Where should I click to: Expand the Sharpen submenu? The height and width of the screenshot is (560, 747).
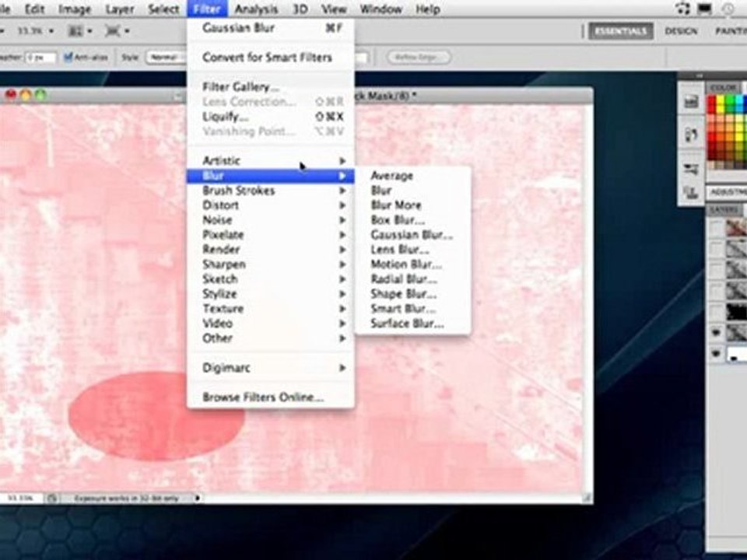pos(271,264)
